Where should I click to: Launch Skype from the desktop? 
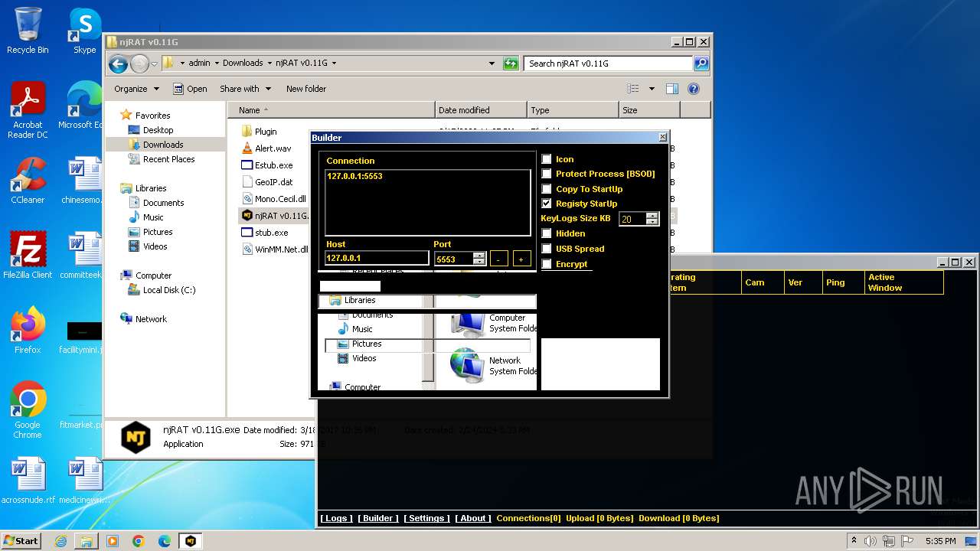(x=84, y=31)
